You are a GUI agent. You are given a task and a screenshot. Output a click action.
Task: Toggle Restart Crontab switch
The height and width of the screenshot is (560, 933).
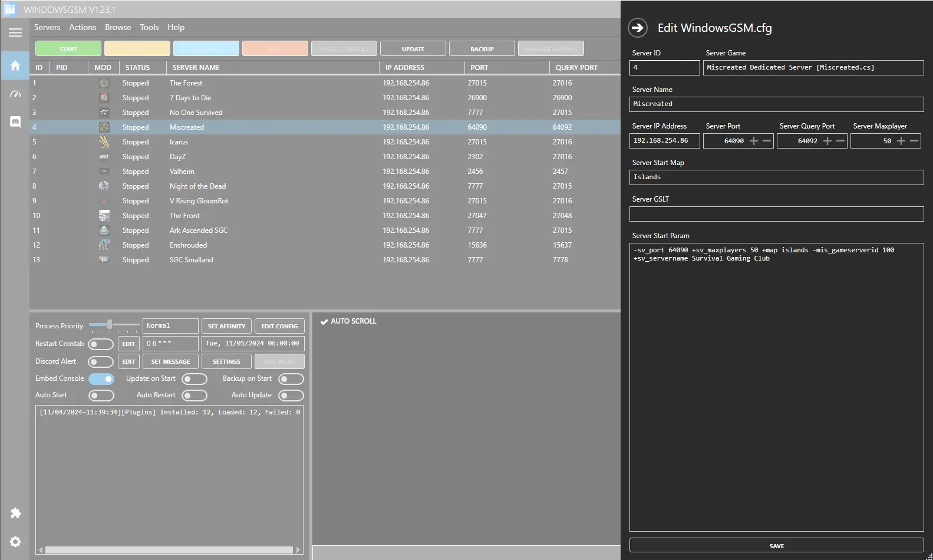(x=101, y=344)
